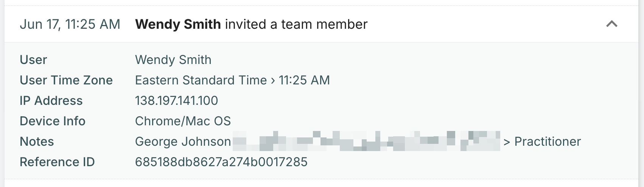Click the Device Info label
This screenshot has width=644, height=187.
pos(53,121)
